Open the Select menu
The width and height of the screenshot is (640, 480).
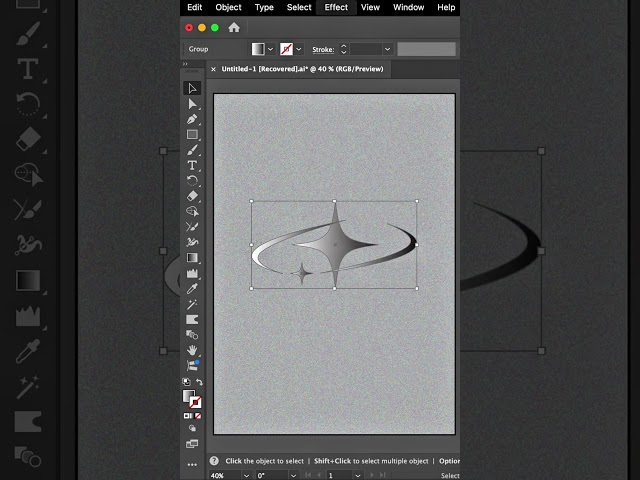299,7
